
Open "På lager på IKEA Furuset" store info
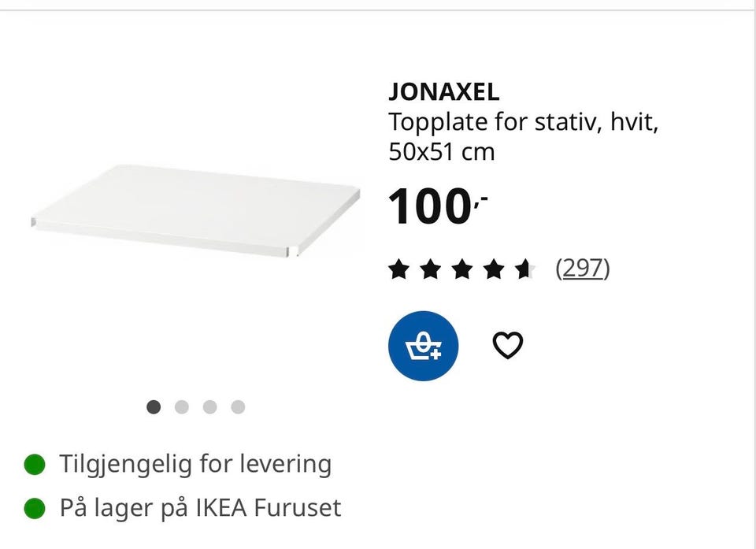tap(200, 508)
